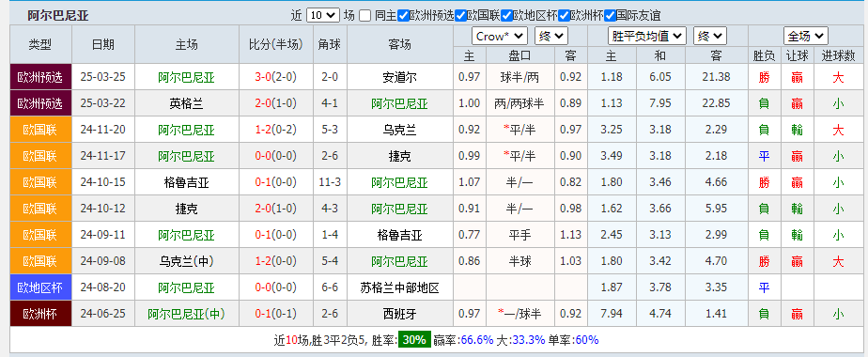This screenshot has height=357, width=868.
Task: Click the 欧地区杯 type label
Action: [41, 287]
